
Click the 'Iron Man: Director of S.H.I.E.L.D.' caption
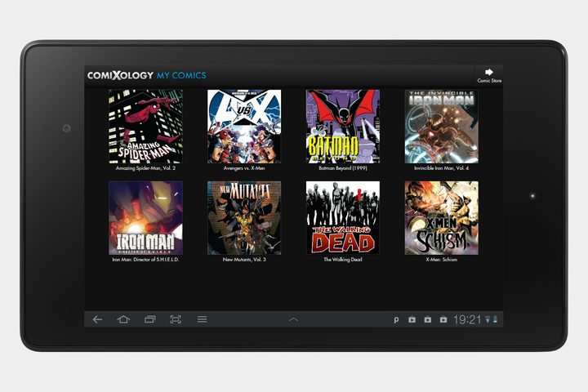145,259
